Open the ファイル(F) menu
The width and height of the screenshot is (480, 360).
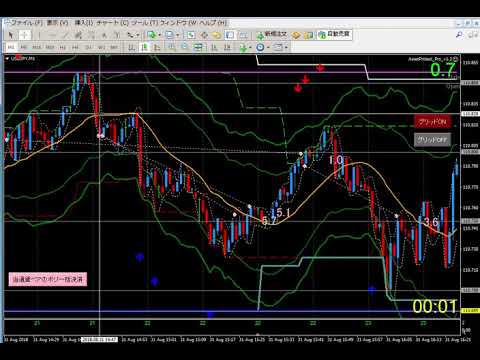(x=26, y=23)
